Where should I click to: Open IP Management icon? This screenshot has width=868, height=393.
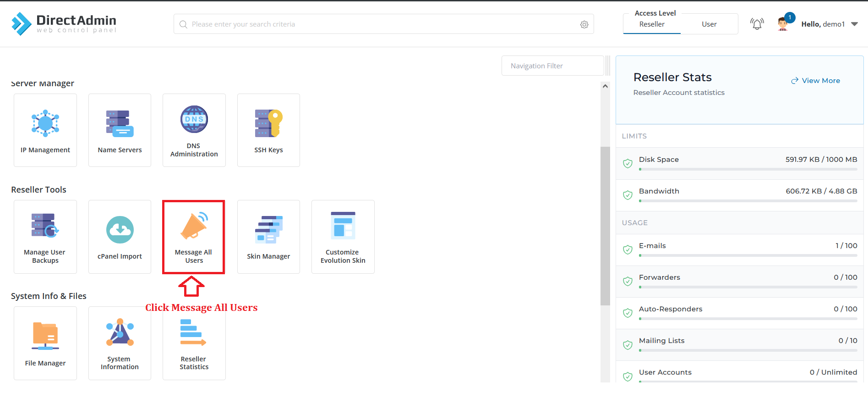[45, 123]
